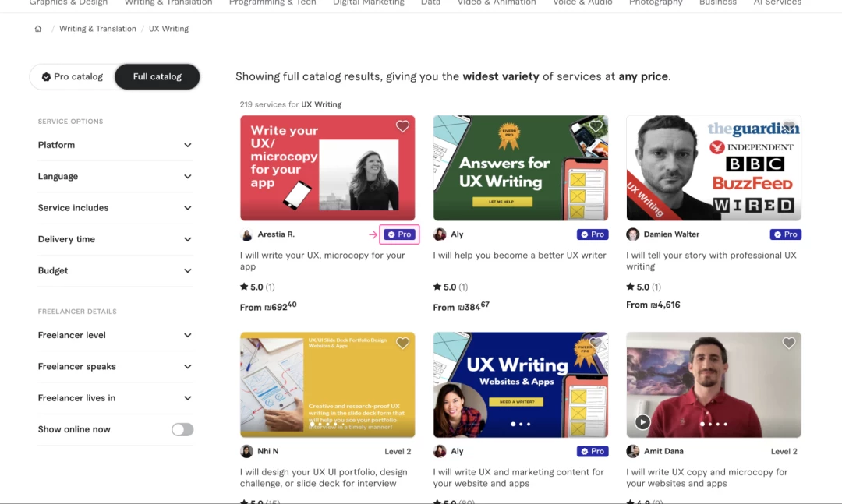
Task: Open UX Writing breadcrumb link
Action: click(x=168, y=29)
